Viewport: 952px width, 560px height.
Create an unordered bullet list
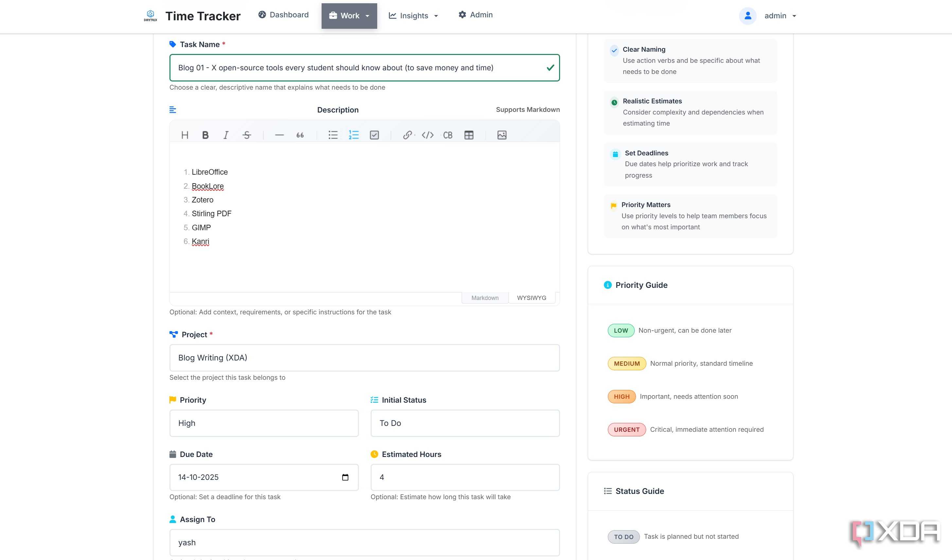click(333, 135)
